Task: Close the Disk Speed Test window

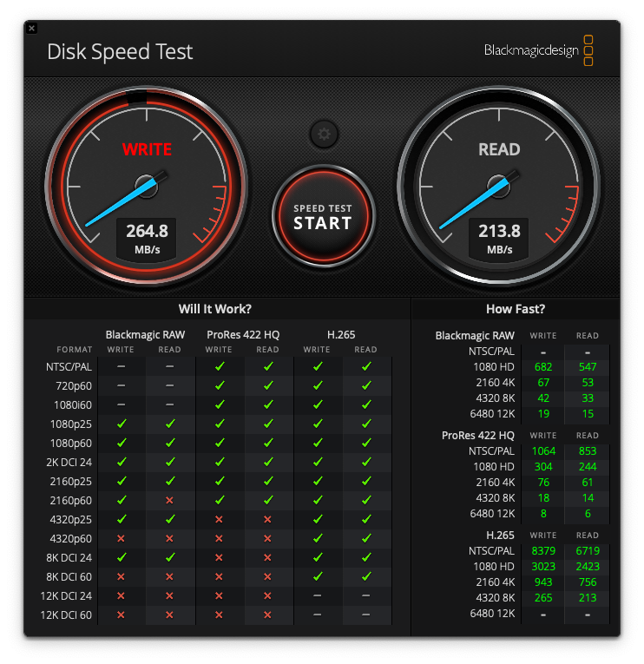Action: (x=31, y=28)
